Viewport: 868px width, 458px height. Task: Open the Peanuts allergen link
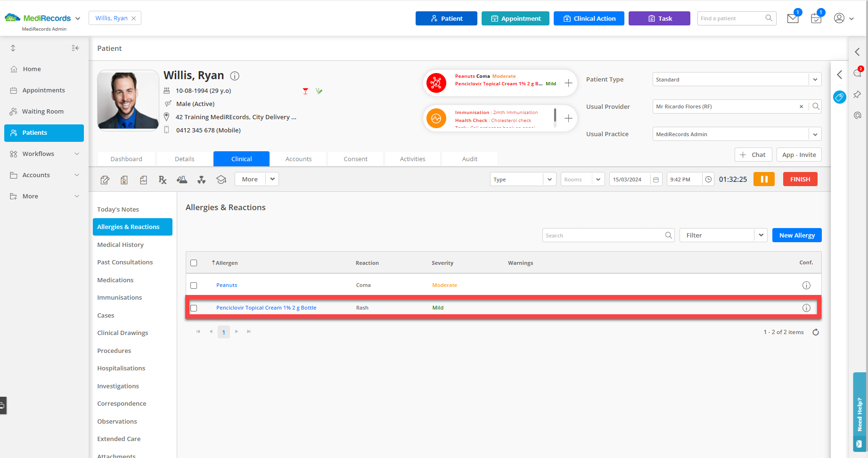point(227,285)
